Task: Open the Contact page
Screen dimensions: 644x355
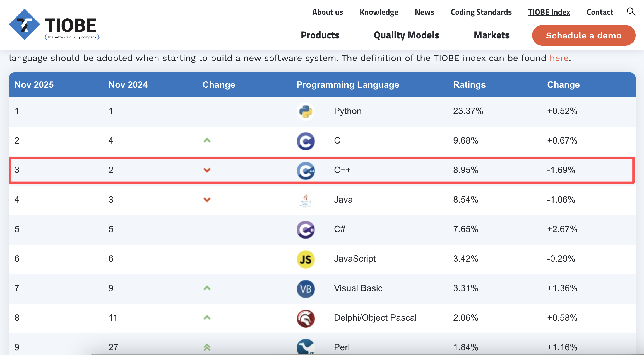Action: click(600, 12)
